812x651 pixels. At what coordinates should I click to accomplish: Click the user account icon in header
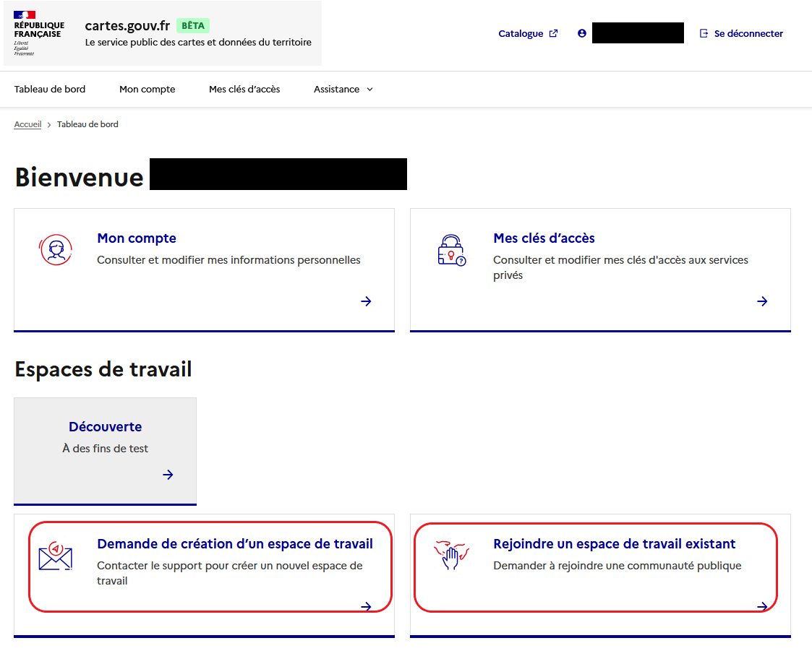(x=582, y=33)
